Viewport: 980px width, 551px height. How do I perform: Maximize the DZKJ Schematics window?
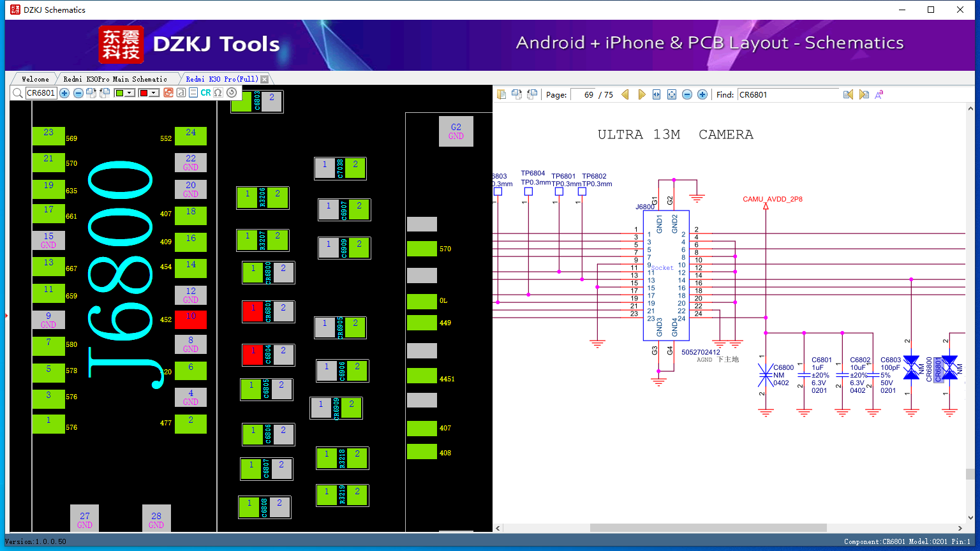click(931, 10)
